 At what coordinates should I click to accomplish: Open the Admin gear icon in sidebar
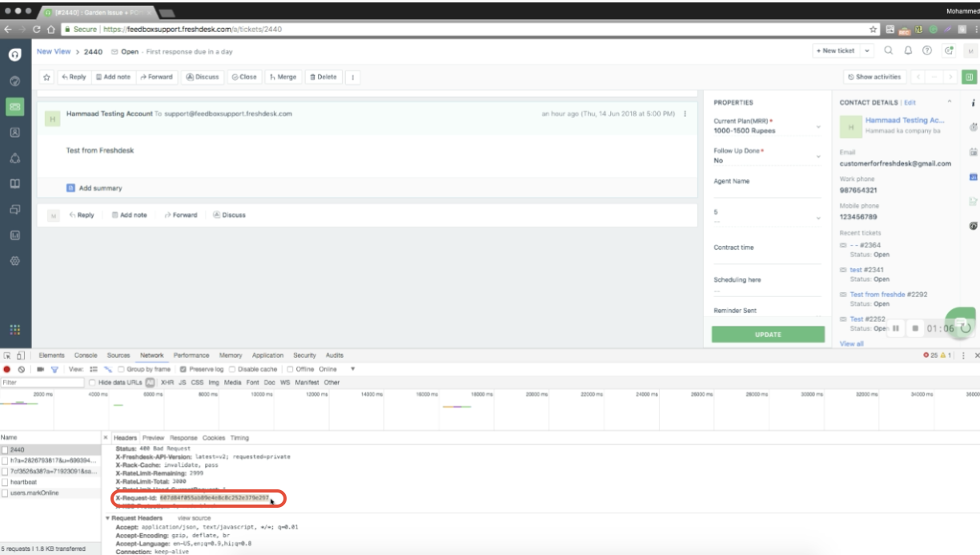14,261
